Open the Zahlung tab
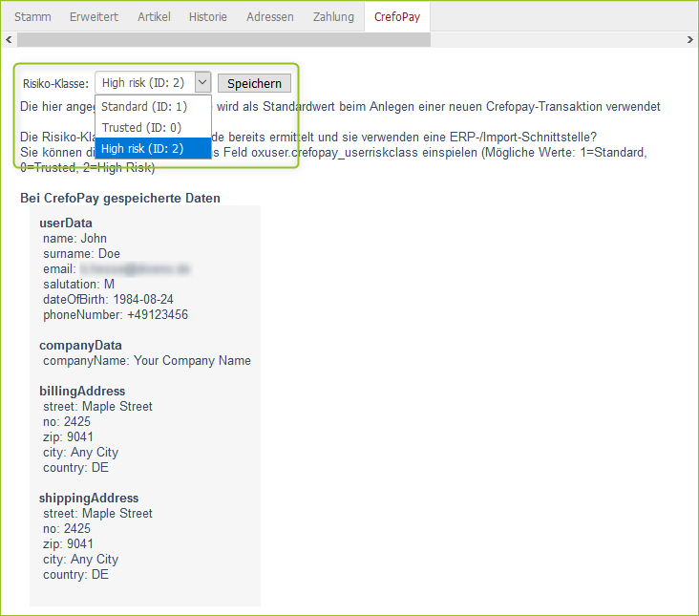The width and height of the screenshot is (699, 616). tap(333, 17)
